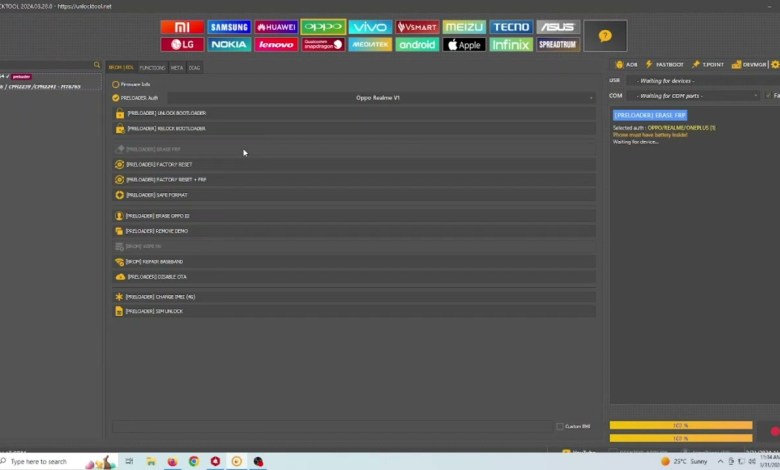Open the Oppo brand section
Screen dimensions: 780x470
(x=323, y=27)
